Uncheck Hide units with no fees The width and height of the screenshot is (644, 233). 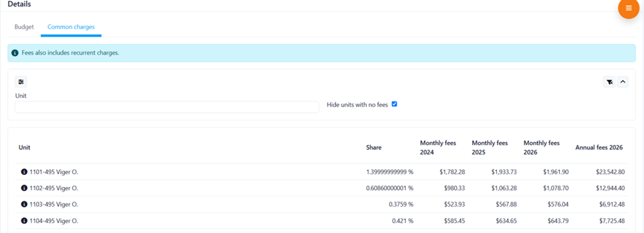point(394,104)
